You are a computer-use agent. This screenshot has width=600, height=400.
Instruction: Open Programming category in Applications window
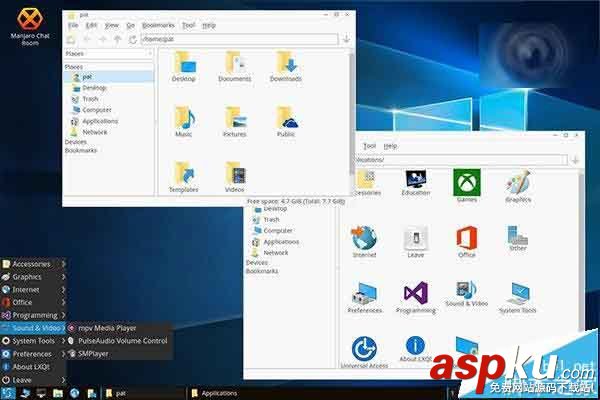[416, 297]
